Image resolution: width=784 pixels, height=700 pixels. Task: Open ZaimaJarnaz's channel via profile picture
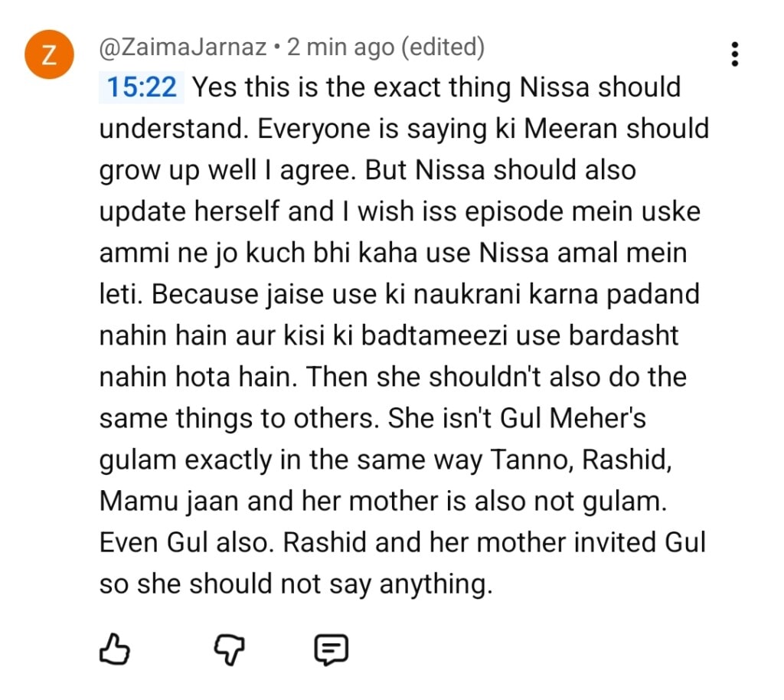(x=49, y=54)
